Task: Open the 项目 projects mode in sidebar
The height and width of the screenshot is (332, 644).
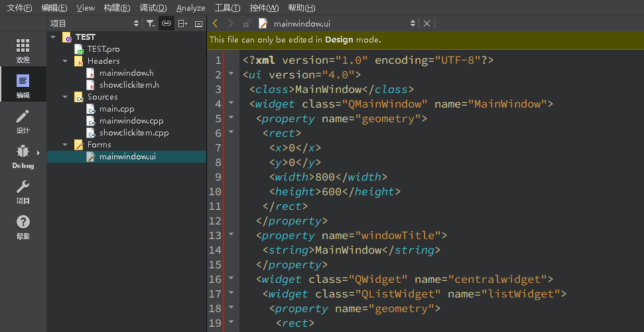Action: [x=23, y=192]
